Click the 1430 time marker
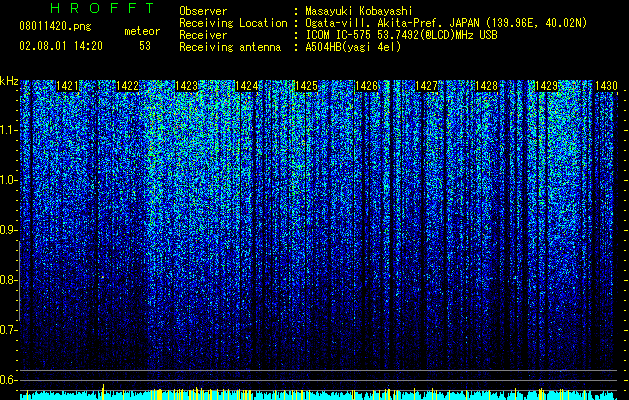629x400 pixels. (606, 86)
